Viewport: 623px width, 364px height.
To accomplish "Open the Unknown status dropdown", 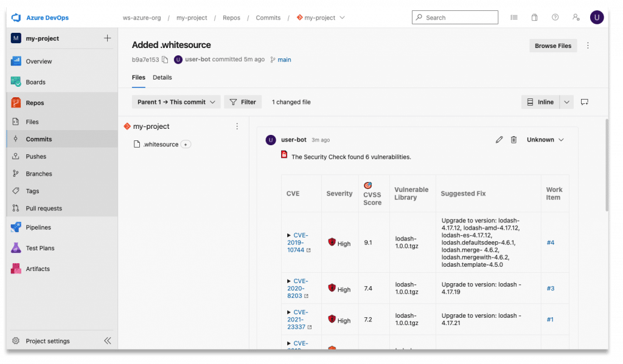I will click(x=545, y=140).
